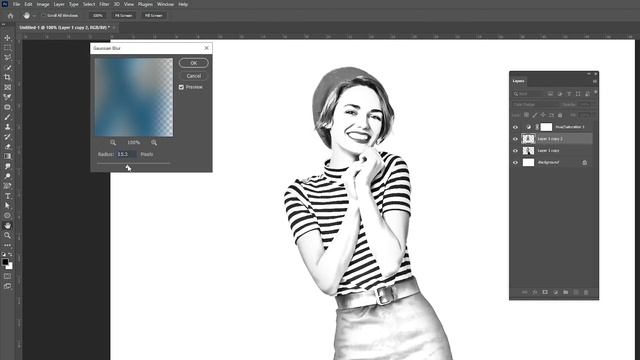Open the Edit Toolbar three-dots menu
640x360 pixels.
click(x=7, y=245)
